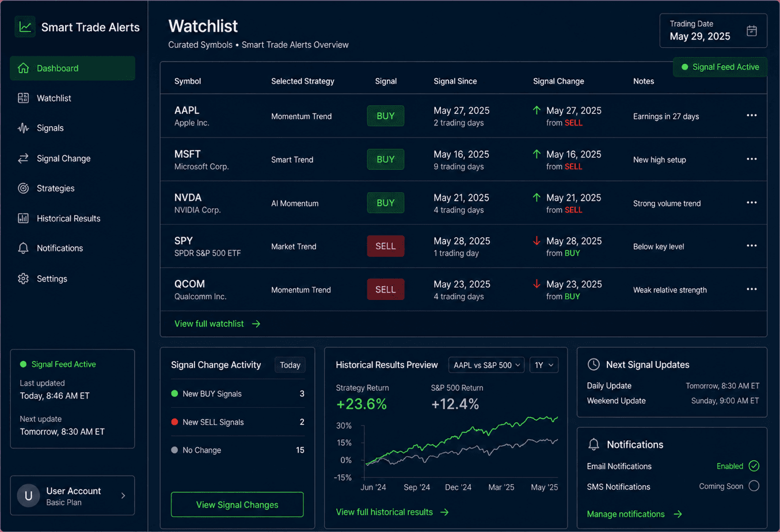Click the MSFT symbol cell

click(x=201, y=159)
